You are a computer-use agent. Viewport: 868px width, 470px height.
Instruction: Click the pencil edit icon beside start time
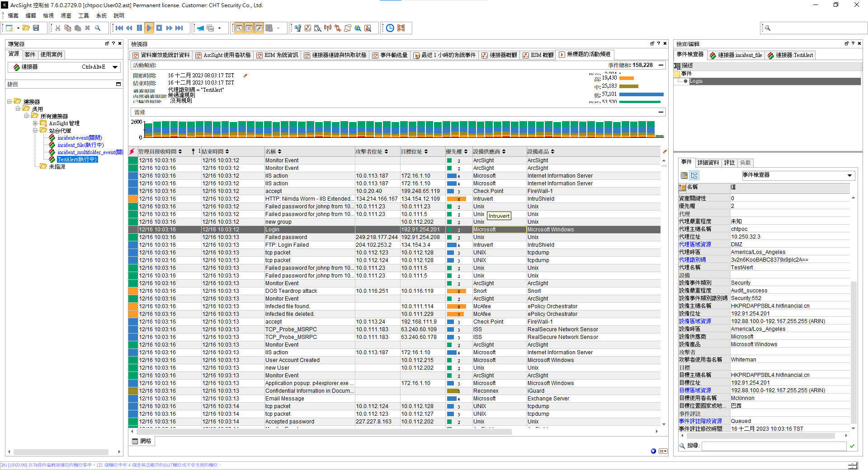tap(245, 75)
